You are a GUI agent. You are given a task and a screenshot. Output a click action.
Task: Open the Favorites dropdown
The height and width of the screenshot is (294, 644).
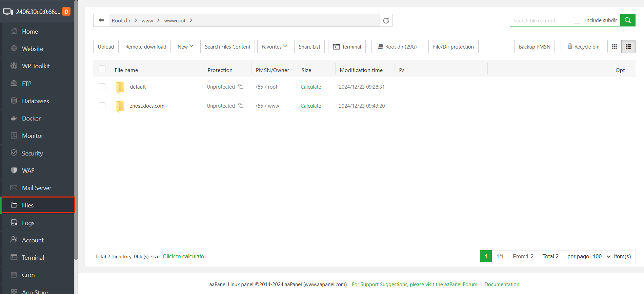(x=274, y=47)
